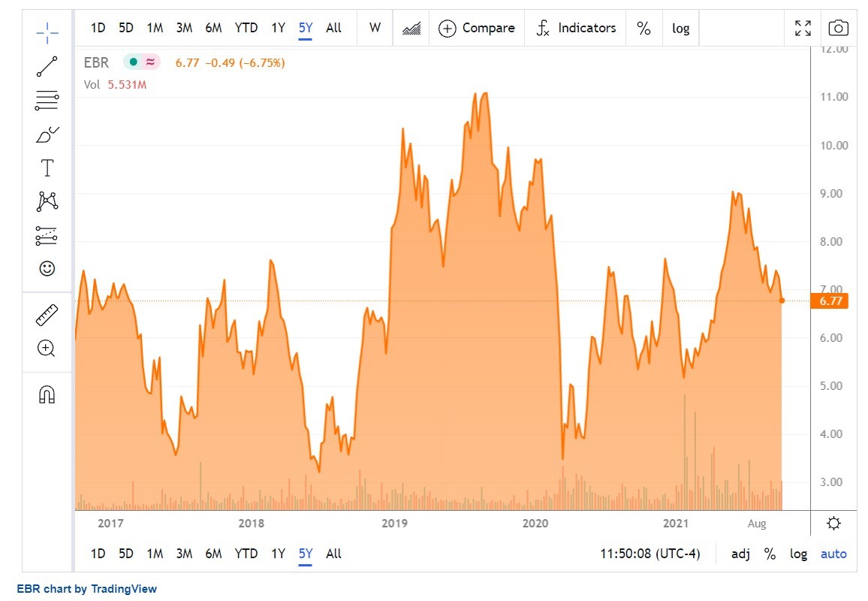This screenshot has height=601, width=868.
Task: Toggle percent scale in bottom bar
Action: pyautogui.click(x=770, y=554)
